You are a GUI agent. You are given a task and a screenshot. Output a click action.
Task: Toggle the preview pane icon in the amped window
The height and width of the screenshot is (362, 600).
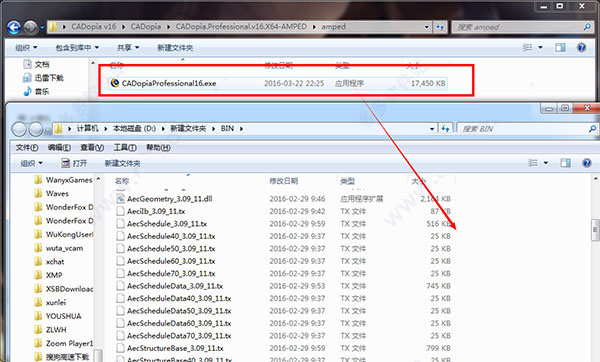(560, 47)
